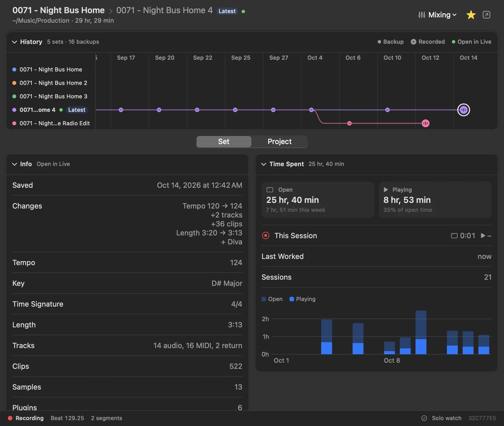This screenshot has height=426, width=504.
Task: Click the yellow star favorite icon
Action: point(471,15)
